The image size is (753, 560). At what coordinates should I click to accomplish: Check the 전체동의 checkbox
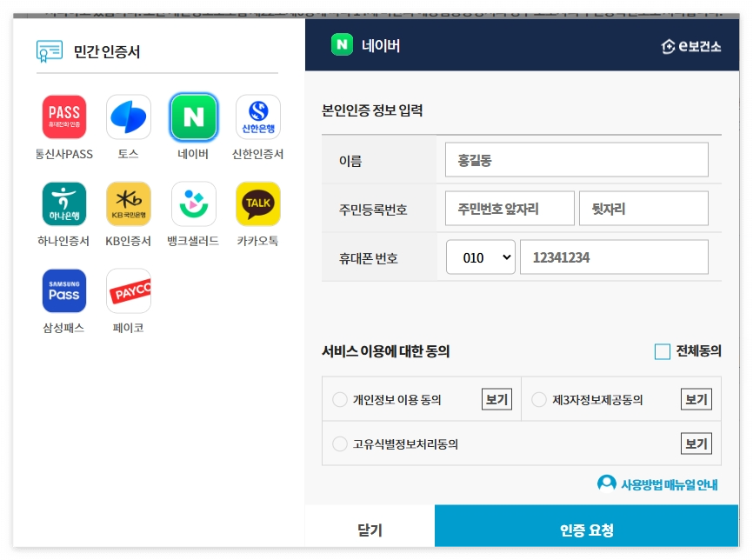pyautogui.click(x=663, y=351)
